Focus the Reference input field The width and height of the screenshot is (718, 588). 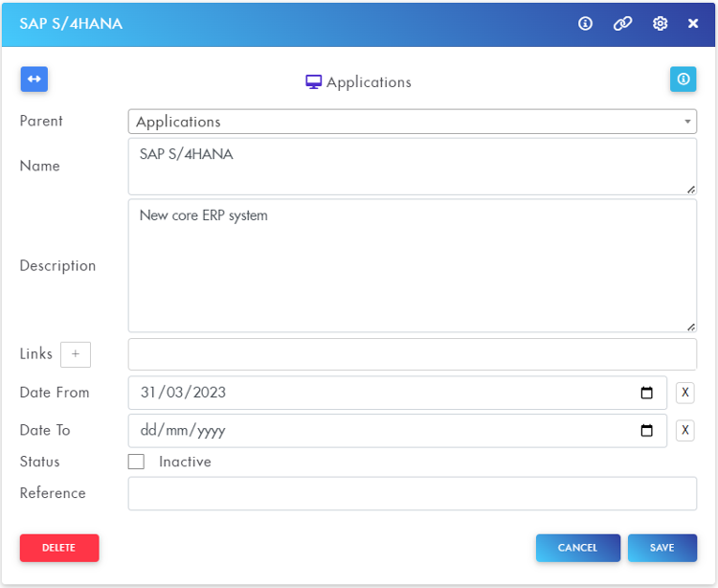click(x=412, y=493)
